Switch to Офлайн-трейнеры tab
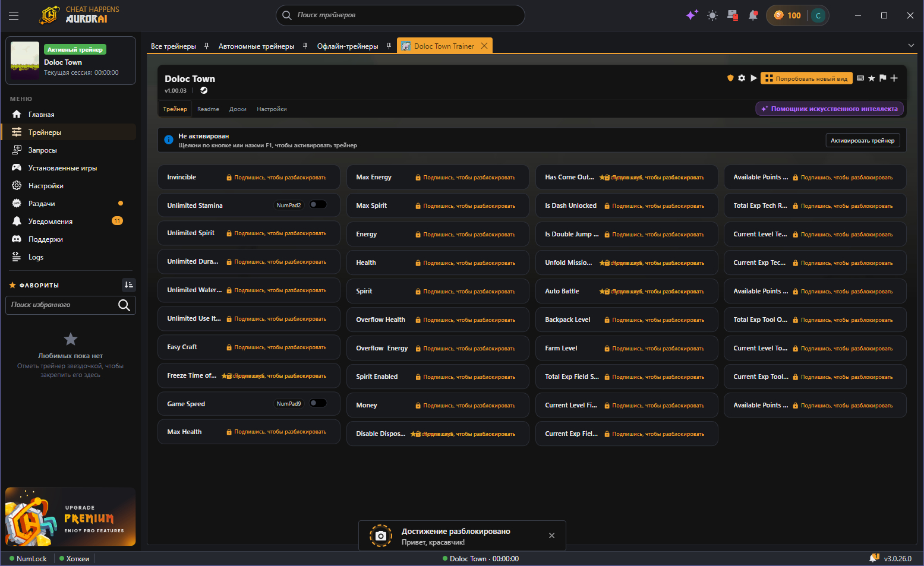The height and width of the screenshot is (566, 924). tap(347, 46)
